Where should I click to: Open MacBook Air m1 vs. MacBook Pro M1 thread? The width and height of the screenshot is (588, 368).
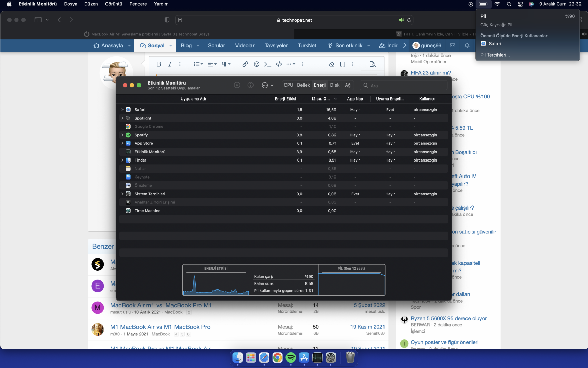pyautogui.click(x=161, y=305)
